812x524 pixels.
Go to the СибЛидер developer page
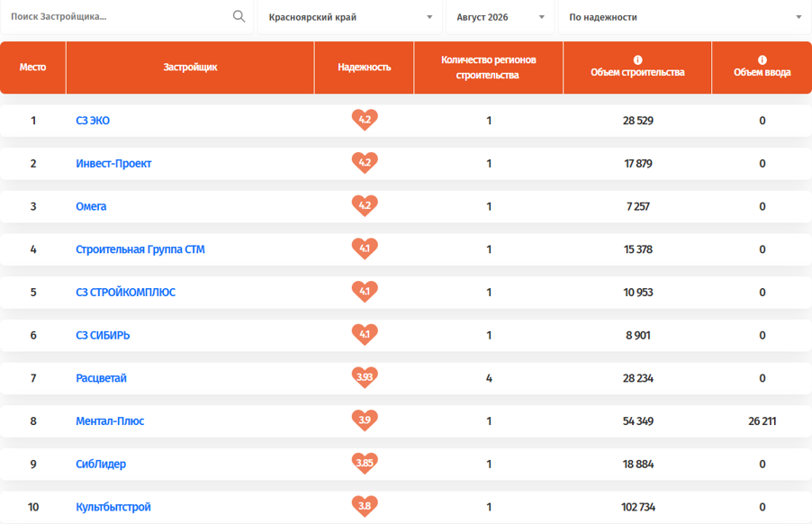101,465
